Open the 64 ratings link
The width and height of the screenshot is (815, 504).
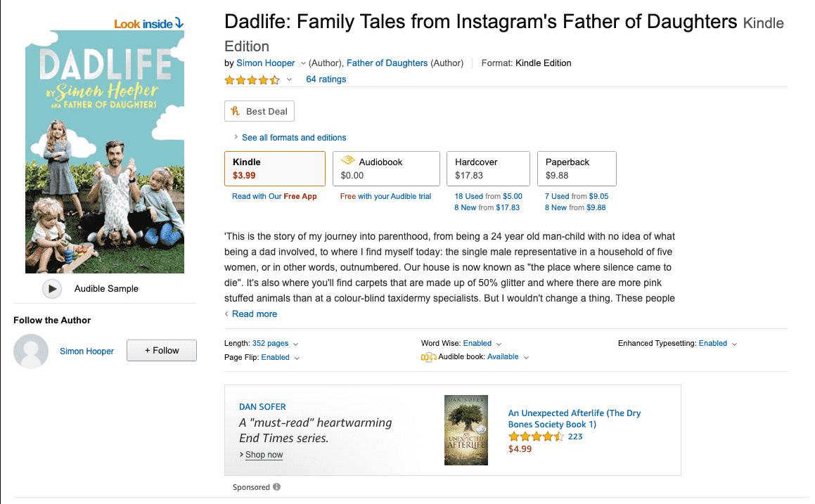tap(326, 79)
